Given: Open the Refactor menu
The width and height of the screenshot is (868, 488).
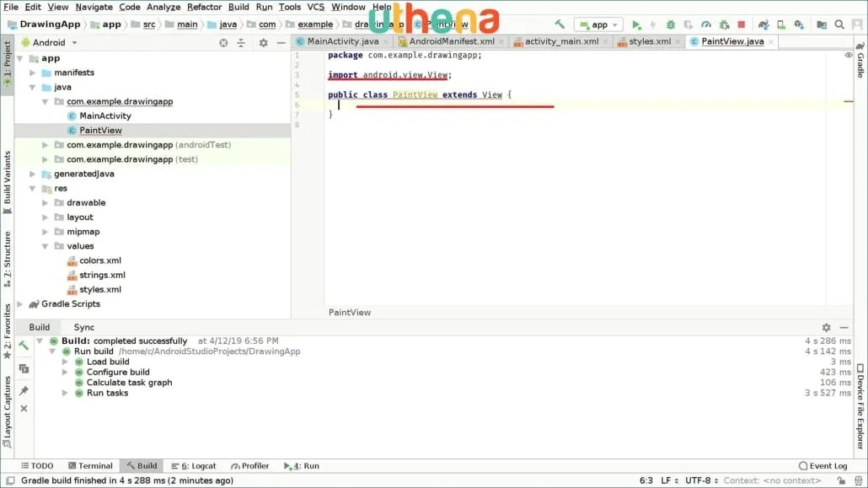Looking at the screenshot, I should 204,8.
